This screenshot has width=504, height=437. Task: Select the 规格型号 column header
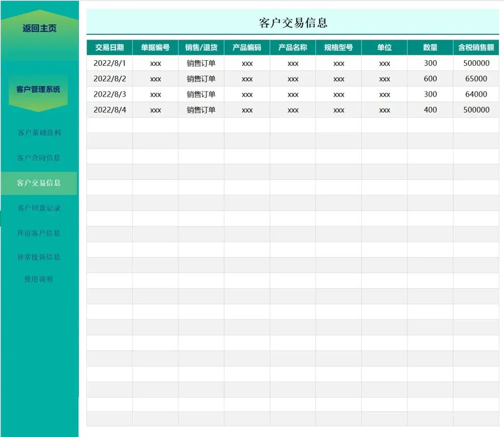338,48
